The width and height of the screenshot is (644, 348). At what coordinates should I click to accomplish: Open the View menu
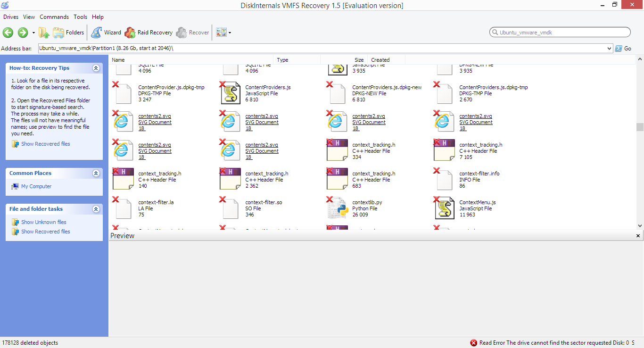[x=29, y=17]
